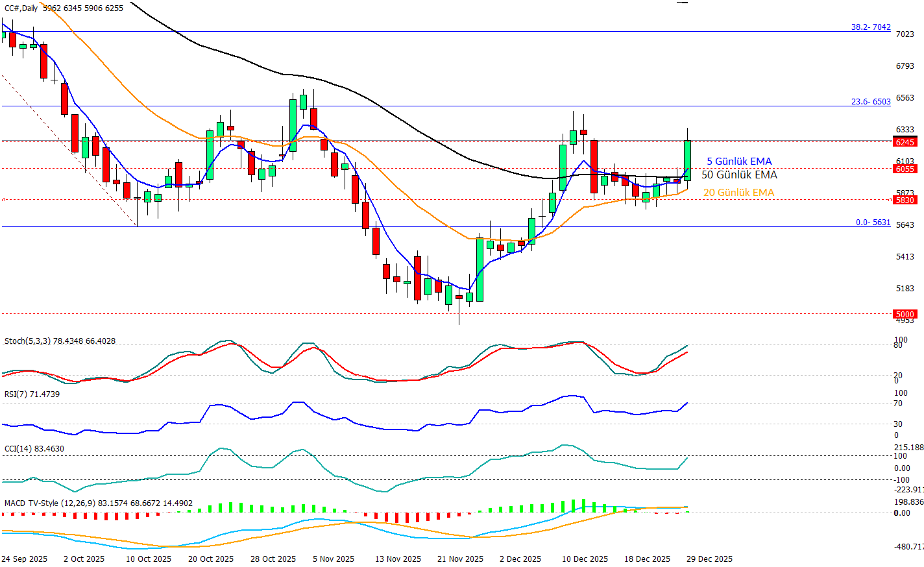Click the 21 Nov 2025 date marker
Screen dimensions: 924x567
pos(460,559)
